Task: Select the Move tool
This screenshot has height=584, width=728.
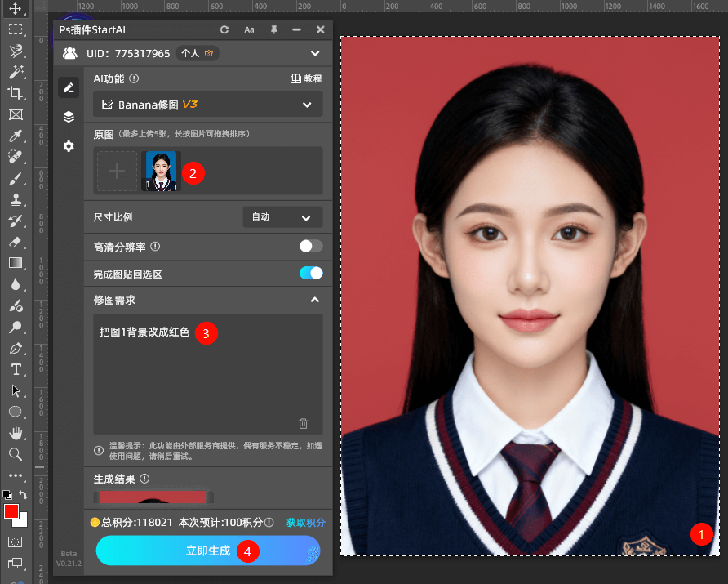Action: pyautogui.click(x=16, y=8)
